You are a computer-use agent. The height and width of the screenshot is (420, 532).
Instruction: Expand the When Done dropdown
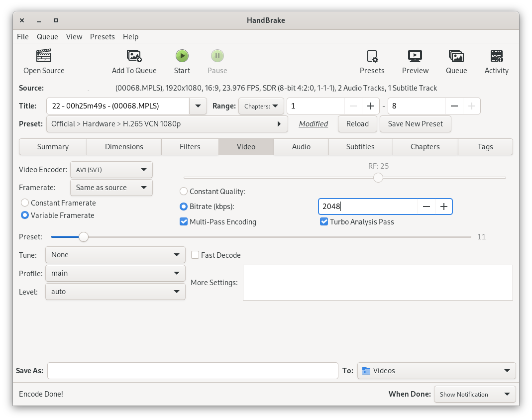[475, 394]
